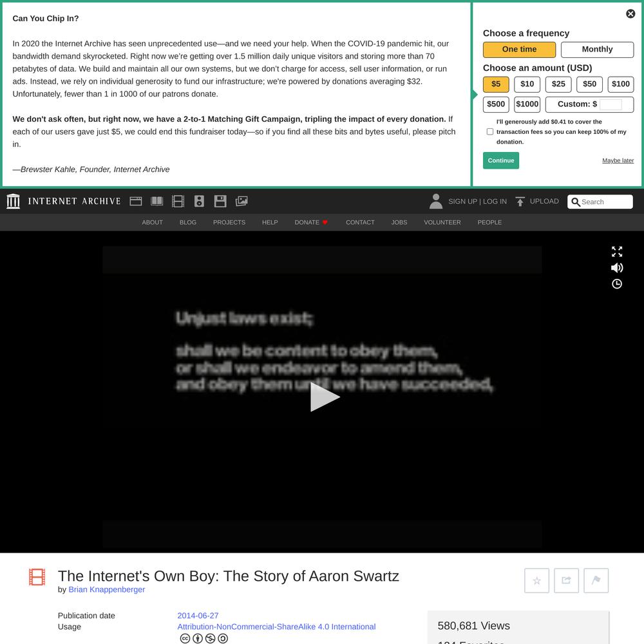Viewport: 644px width, 644px height.
Task: Click the INTERNET ARCHIVE wordmark
Action: [x=74, y=201]
